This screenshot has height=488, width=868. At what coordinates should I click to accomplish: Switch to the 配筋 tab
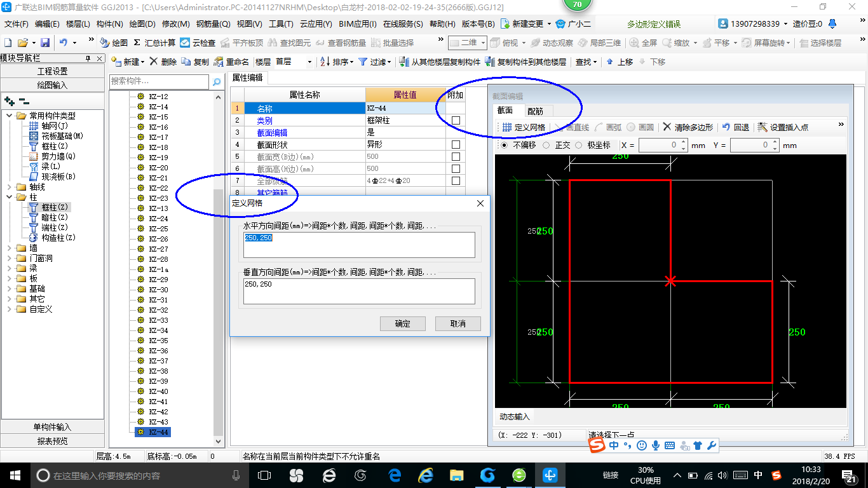[x=535, y=111]
